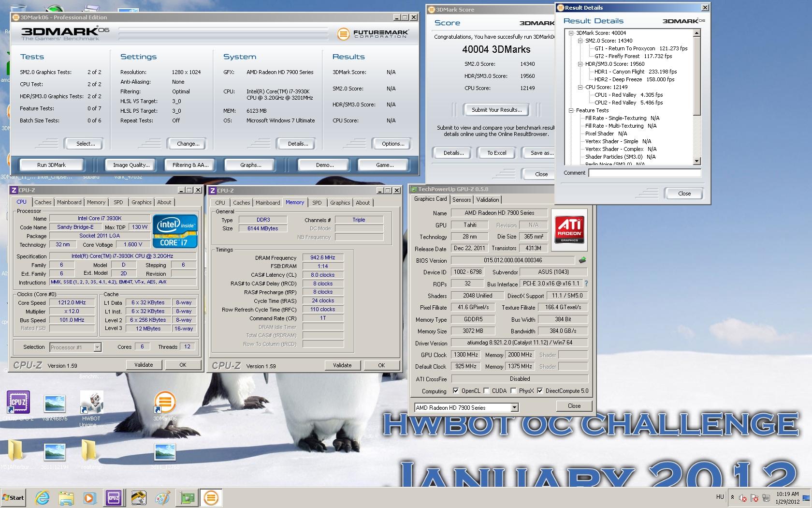Click Change... under Settings in 3DMark06

tap(188, 144)
